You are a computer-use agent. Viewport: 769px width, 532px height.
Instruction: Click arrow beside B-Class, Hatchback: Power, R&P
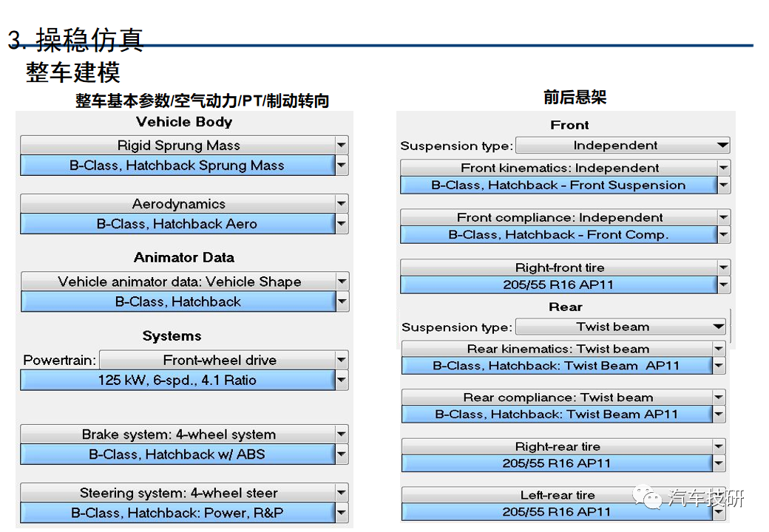click(x=341, y=513)
